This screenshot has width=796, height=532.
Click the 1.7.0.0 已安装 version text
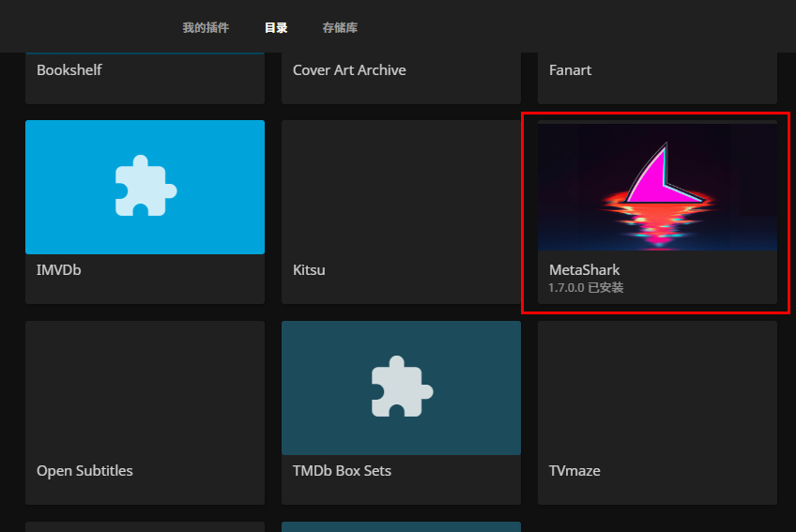tap(586, 288)
